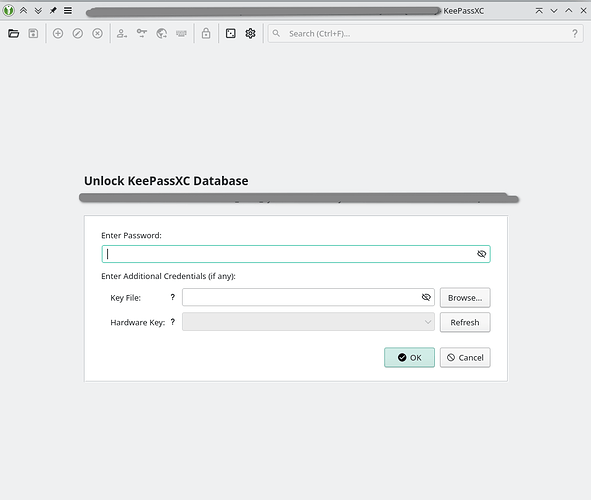Open database folder icon in toolbar
Screen dimensions: 591x500
click(x=14, y=34)
